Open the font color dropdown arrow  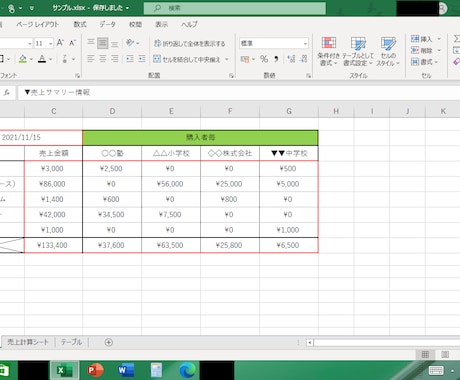[x=51, y=59]
